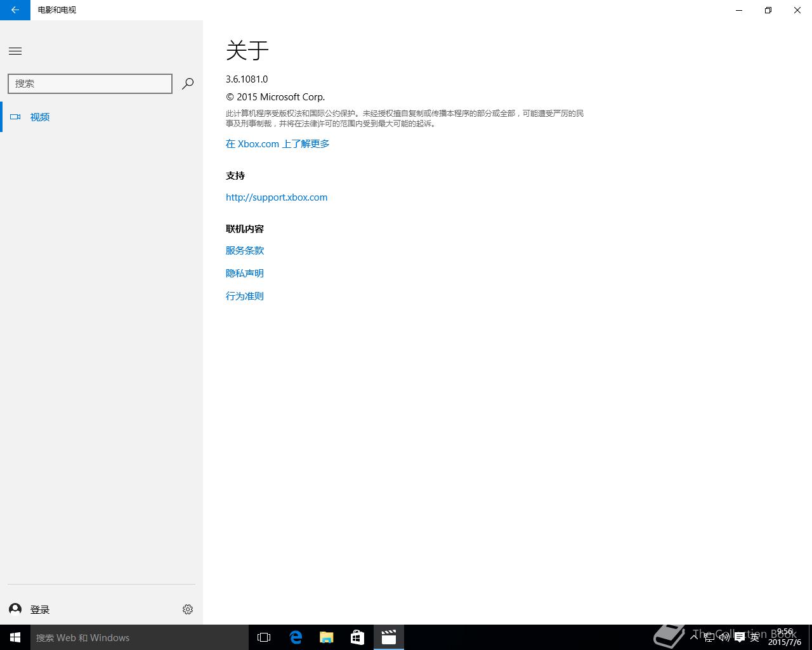Image resolution: width=812 pixels, height=650 pixels.
Task: Focus the 搜索 search box
Action: [x=90, y=84]
